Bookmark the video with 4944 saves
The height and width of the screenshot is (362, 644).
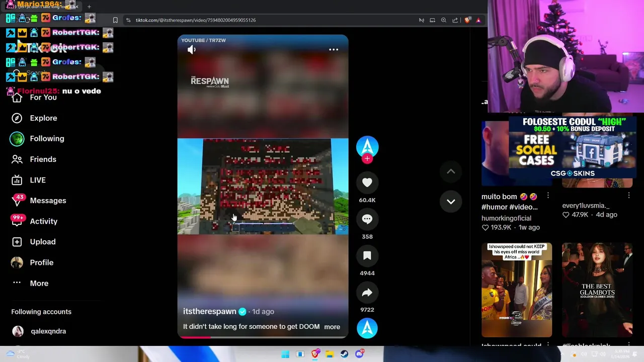pyautogui.click(x=367, y=256)
